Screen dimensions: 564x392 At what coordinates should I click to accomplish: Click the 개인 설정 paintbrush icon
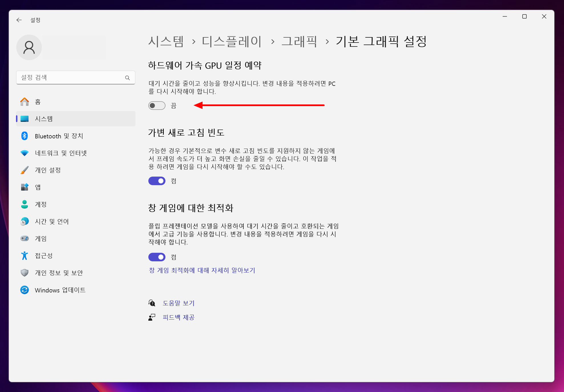25,170
